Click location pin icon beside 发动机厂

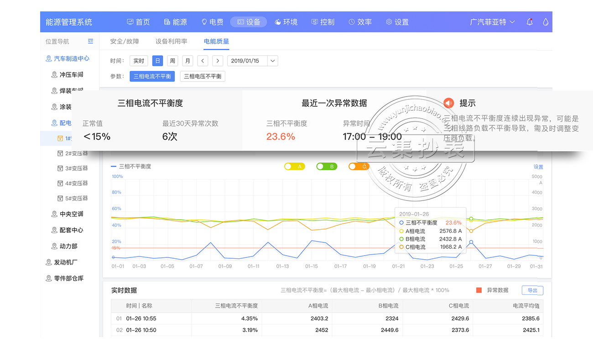click(x=49, y=262)
